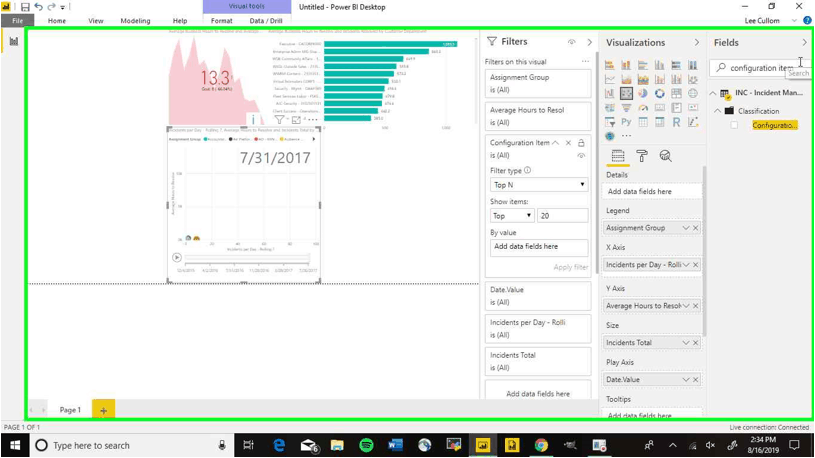Collapse the Configuration Item filter card

pyautogui.click(x=556, y=142)
